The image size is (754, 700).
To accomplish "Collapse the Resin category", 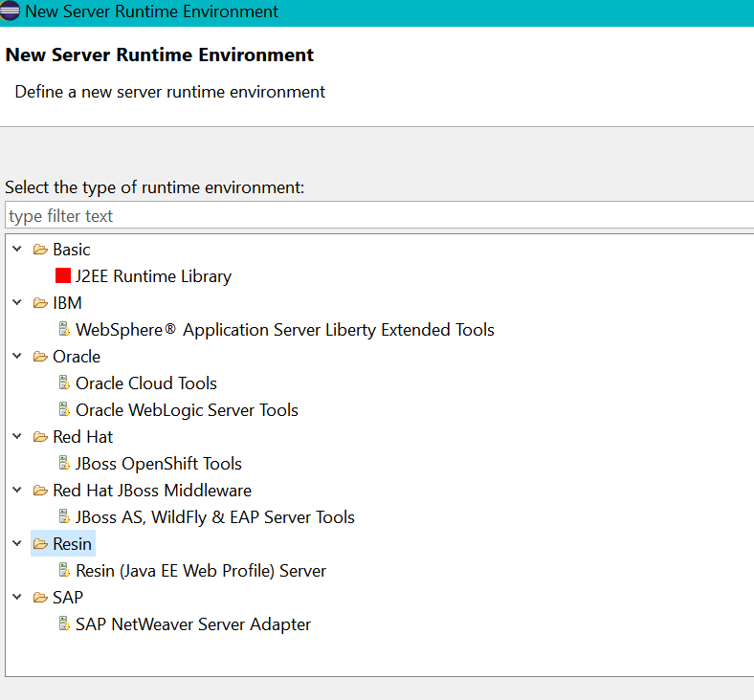I will point(17,543).
